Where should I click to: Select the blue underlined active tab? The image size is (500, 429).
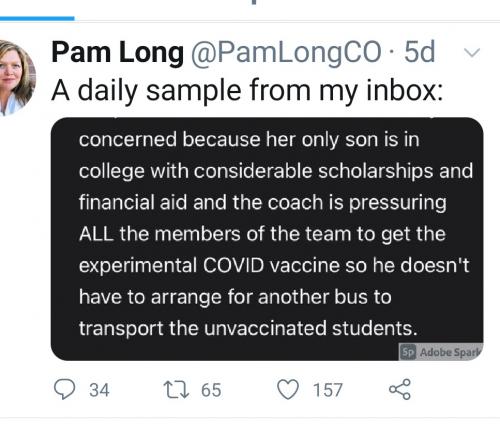[x=37, y=19]
